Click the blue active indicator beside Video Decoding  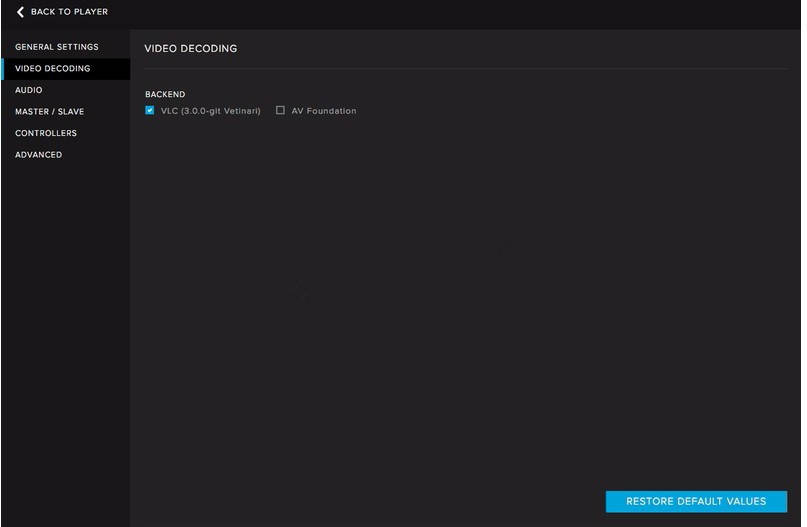tap(3, 69)
